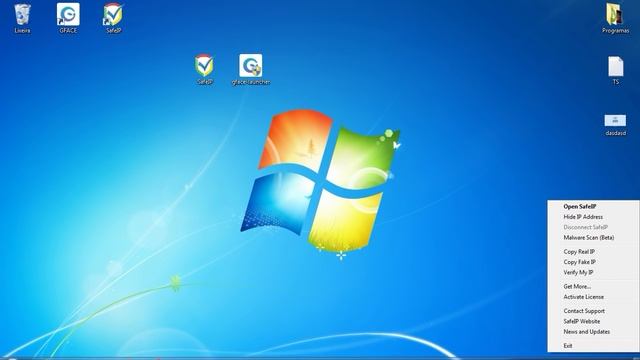Select the dasdasd desktop icon
Image resolution: width=640 pixels, height=360 pixels.
tap(616, 125)
